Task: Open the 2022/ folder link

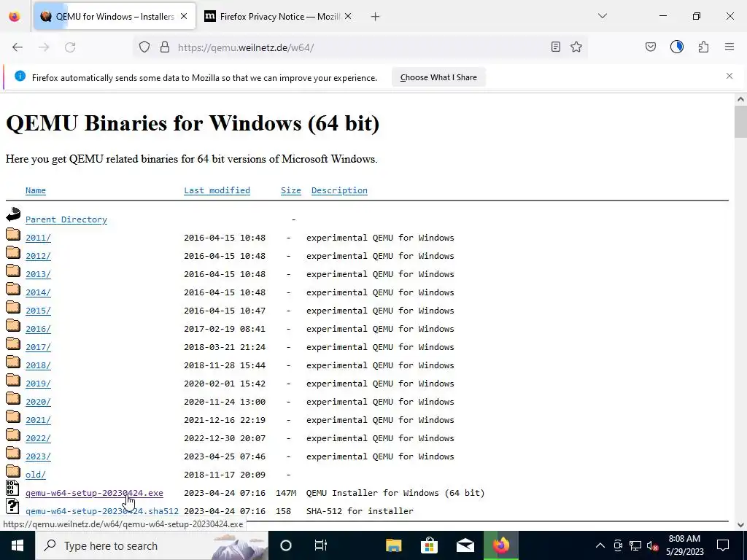Action: coord(38,438)
